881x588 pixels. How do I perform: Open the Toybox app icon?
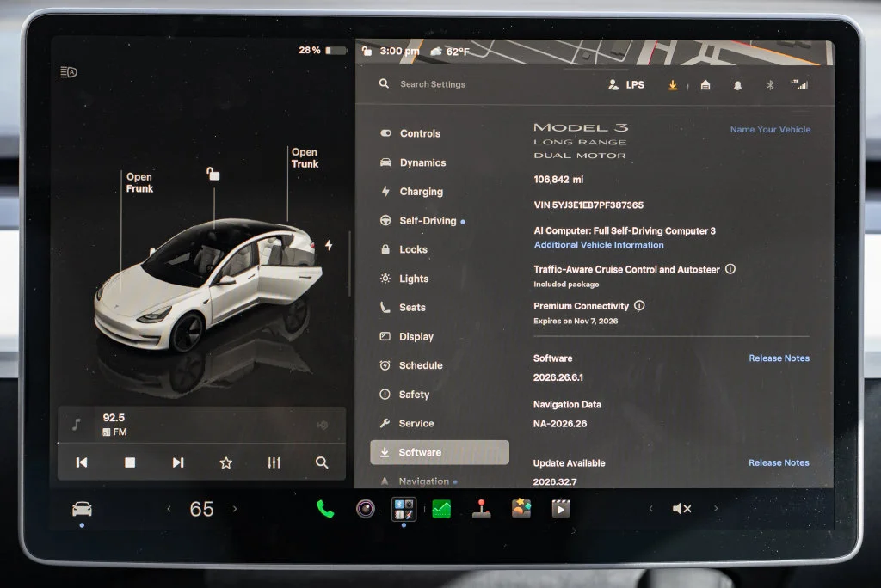[x=521, y=508]
